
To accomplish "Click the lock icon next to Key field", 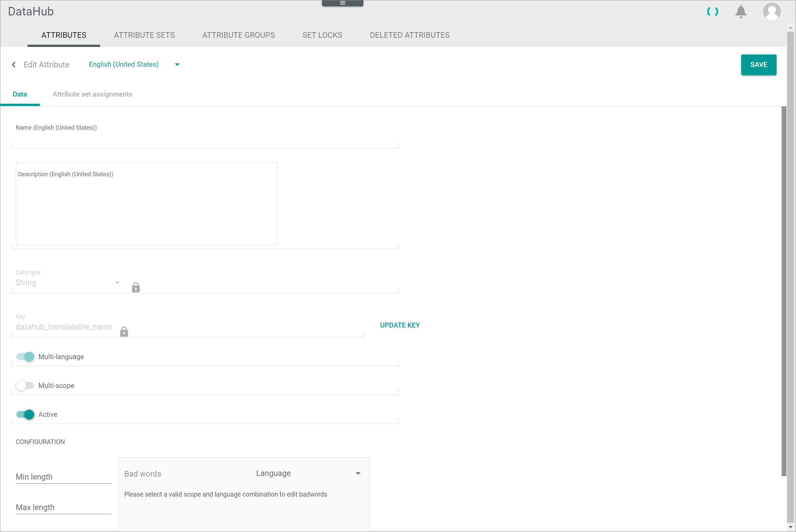I will tap(124, 331).
